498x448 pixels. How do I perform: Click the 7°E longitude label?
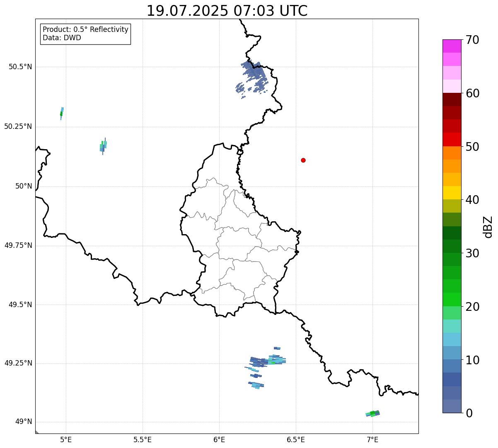pos(372,439)
